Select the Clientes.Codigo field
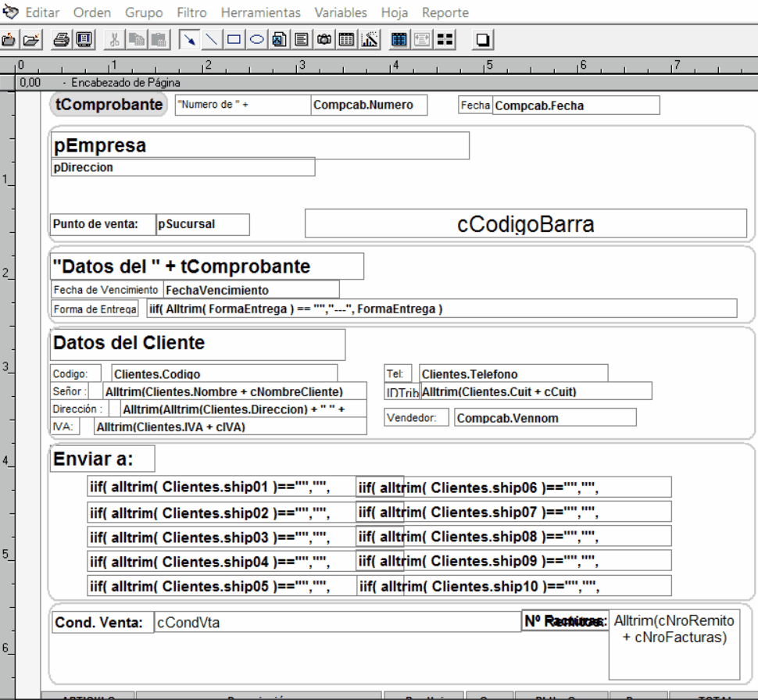The width and height of the screenshot is (758, 700). pos(224,373)
